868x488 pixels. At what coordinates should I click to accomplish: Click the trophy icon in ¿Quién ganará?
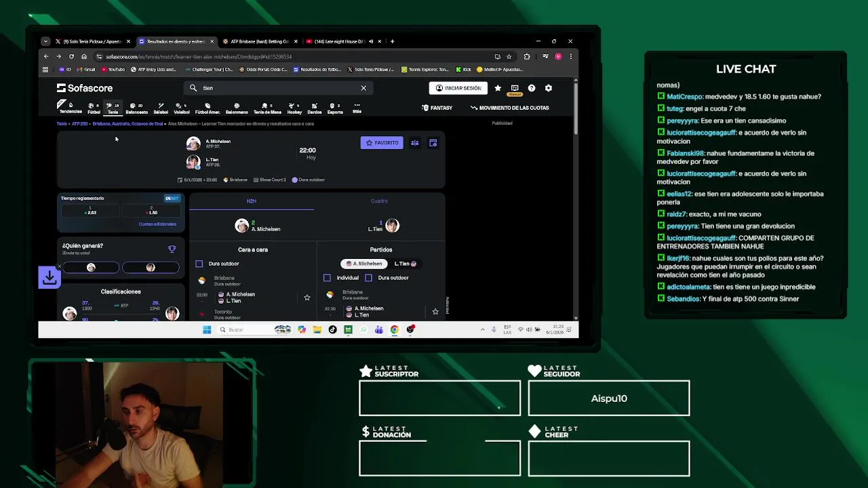pos(172,249)
